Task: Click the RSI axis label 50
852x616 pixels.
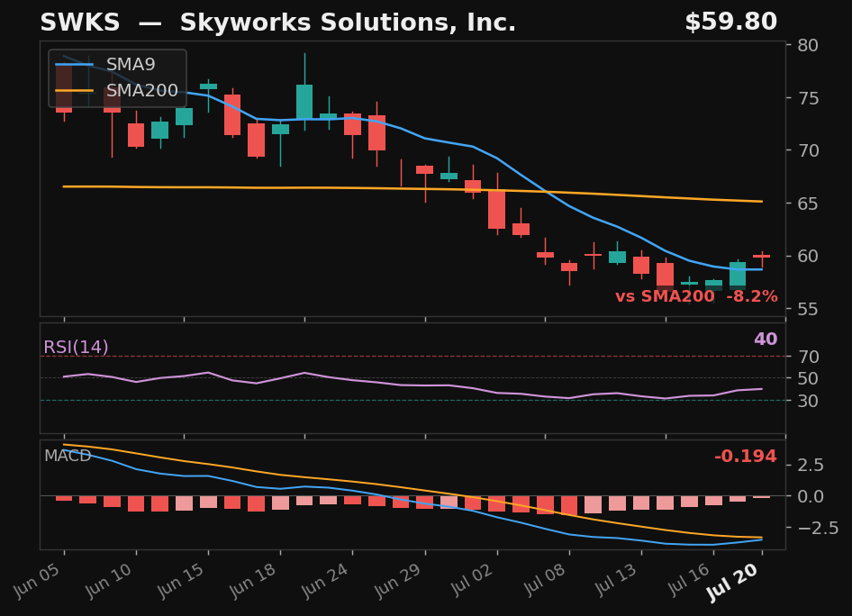Action: click(x=808, y=378)
